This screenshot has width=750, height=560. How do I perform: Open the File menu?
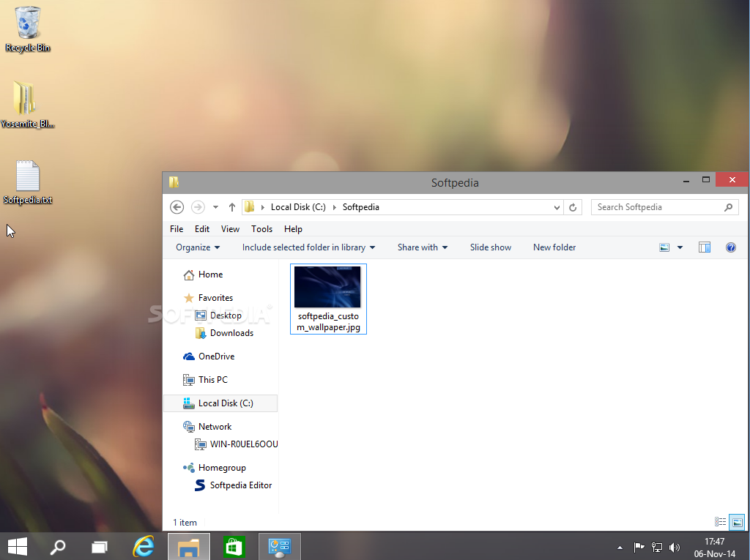coord(177,229)
